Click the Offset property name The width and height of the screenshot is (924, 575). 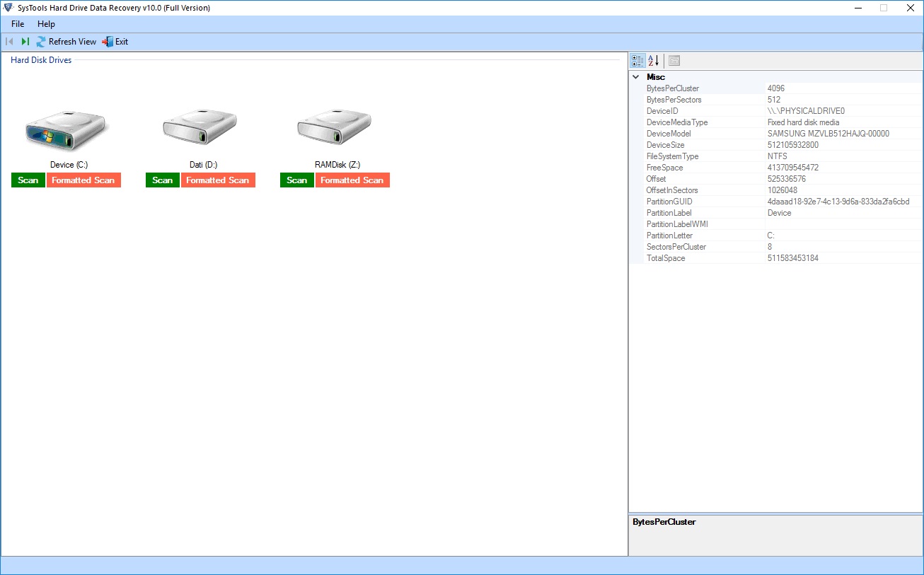tap(657, 179)
